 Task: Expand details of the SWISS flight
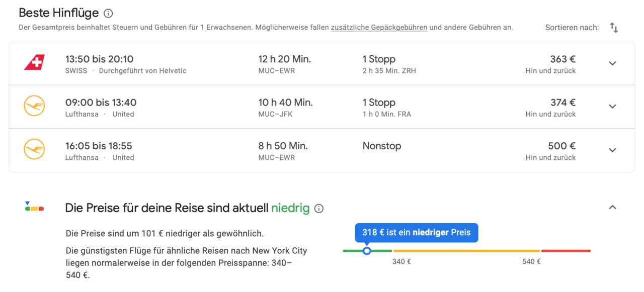pyautogui.click(x=612, y=63)
